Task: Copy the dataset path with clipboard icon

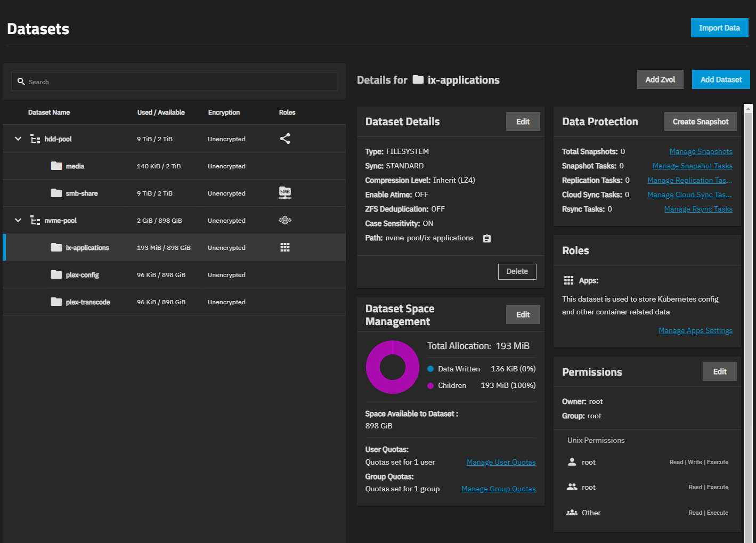Action: click(x=487, y=238)
